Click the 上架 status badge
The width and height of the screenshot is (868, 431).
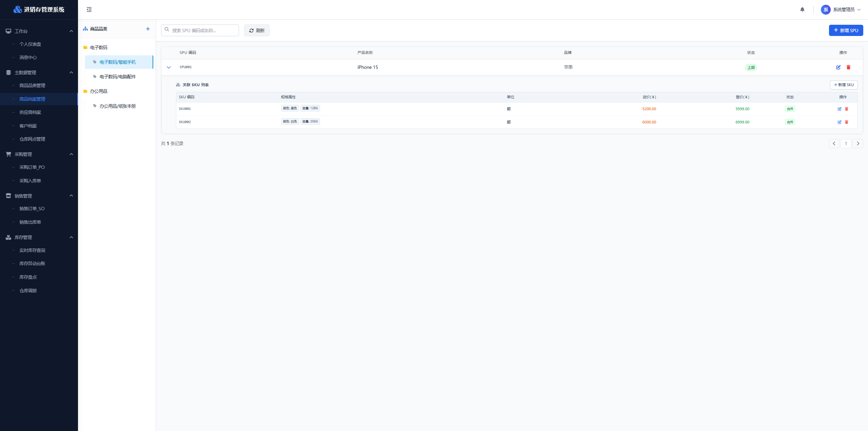[751, 67]
